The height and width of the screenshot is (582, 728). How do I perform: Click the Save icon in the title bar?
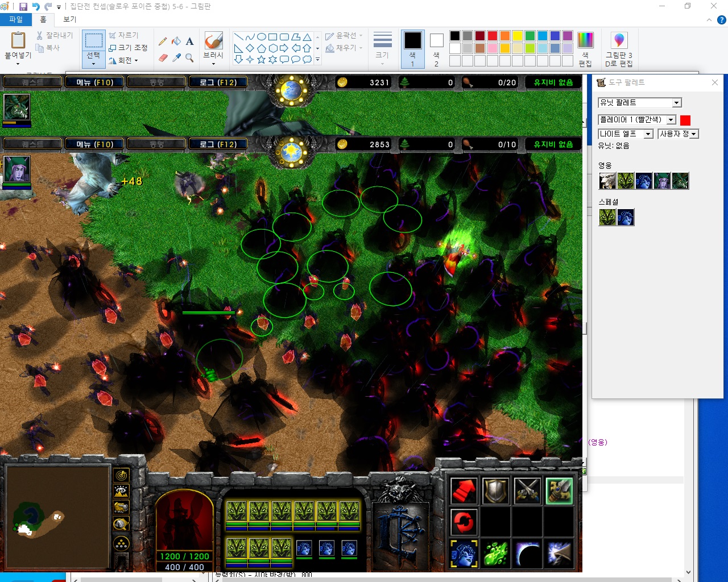[23, 6]
